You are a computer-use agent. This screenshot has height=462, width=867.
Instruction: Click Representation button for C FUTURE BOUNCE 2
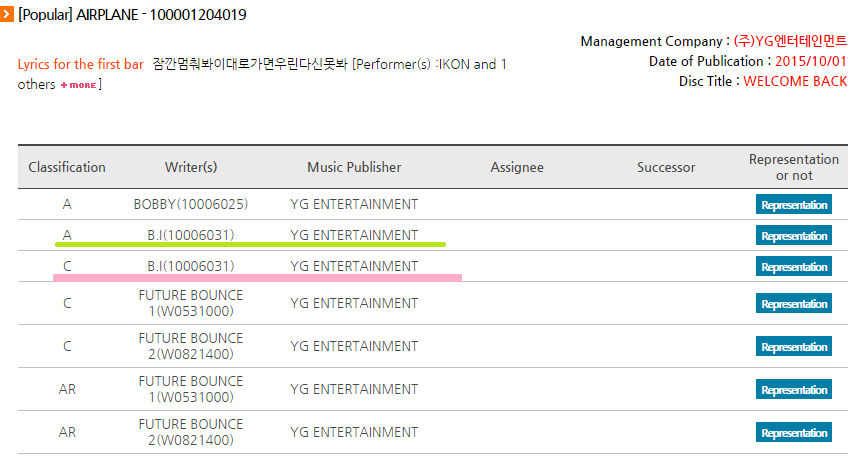click(x=793, y=346)
